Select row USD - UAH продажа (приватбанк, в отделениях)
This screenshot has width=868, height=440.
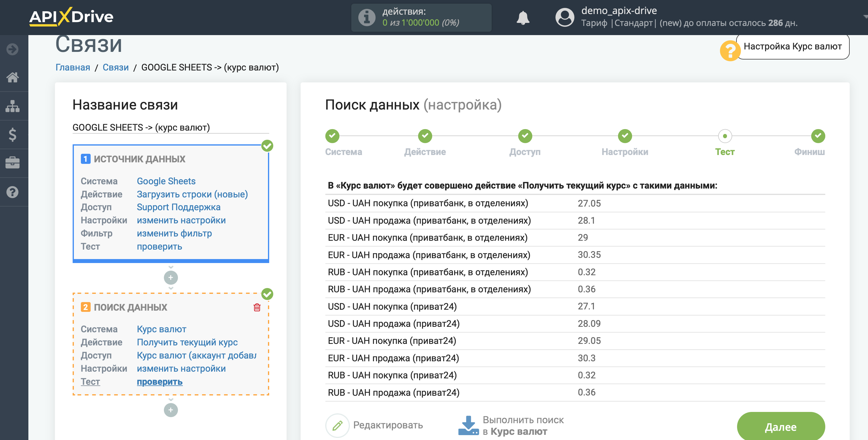click(x=575, y=220)
